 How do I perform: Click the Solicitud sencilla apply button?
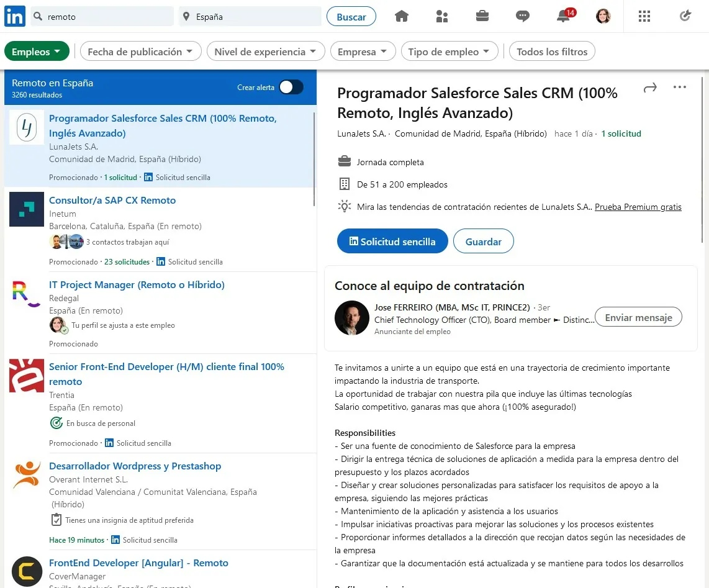click(392, 241)
